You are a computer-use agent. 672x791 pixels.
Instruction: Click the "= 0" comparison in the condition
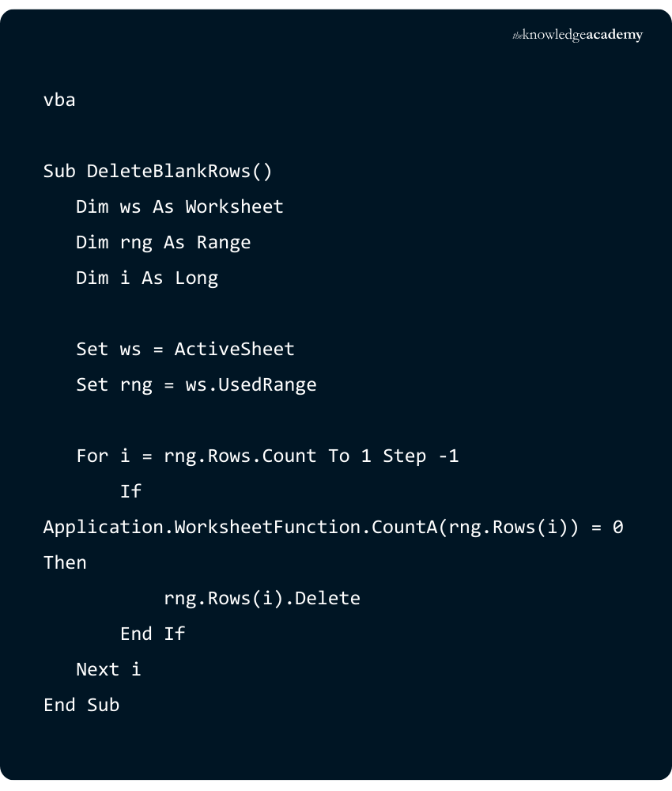(607, 528)
